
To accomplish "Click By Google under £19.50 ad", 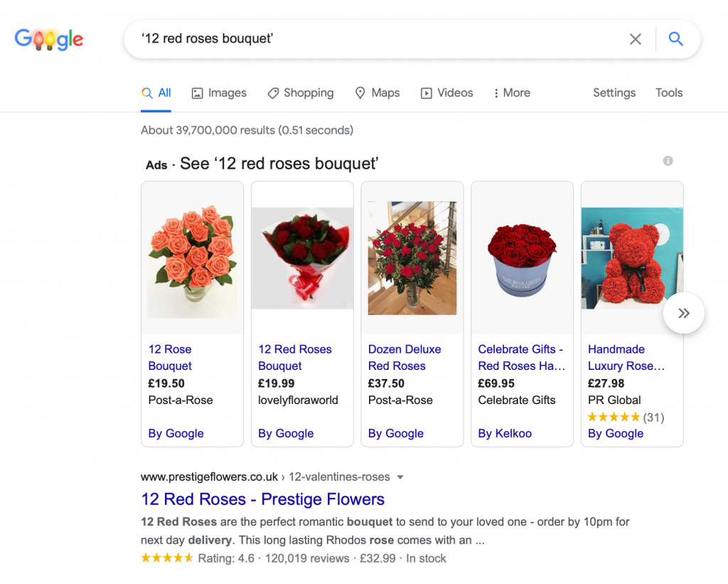I will (176, 433).
